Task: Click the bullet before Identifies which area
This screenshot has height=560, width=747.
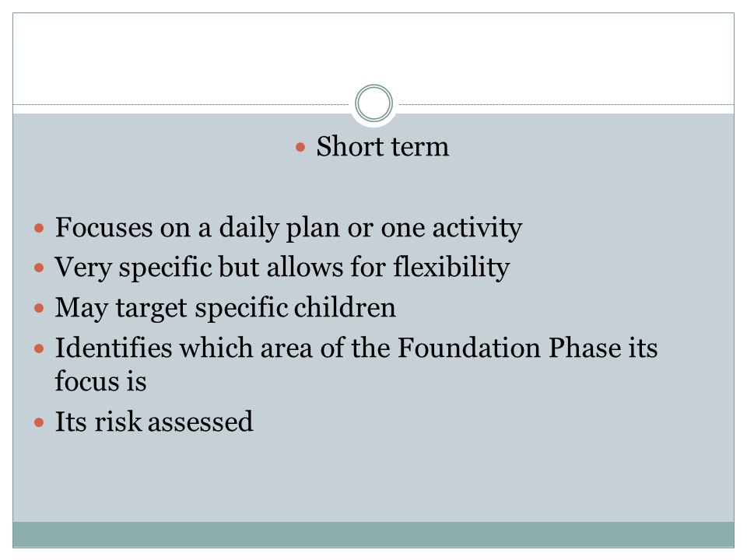Action: [39, 349]
